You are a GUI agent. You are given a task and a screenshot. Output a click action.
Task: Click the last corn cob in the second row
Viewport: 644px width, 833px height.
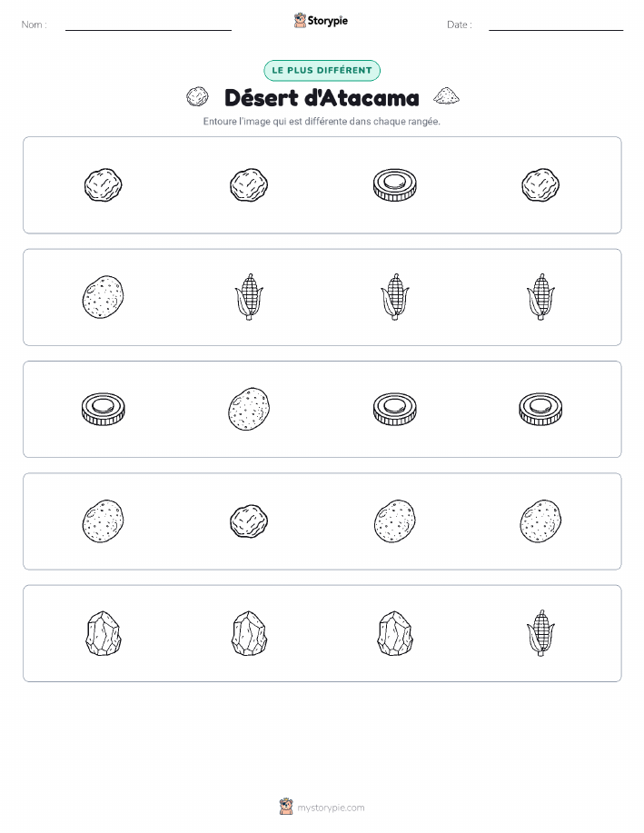click(540, 297)
